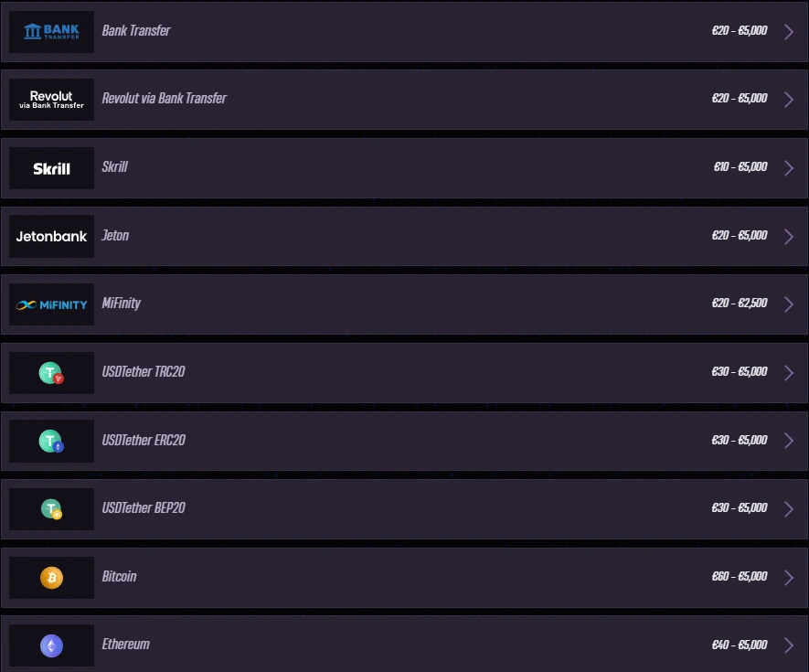Select the Revolut via Bank Transfer logo
Image resolution: width=809 pixels, height=672 pixels.
coord(51,99)
